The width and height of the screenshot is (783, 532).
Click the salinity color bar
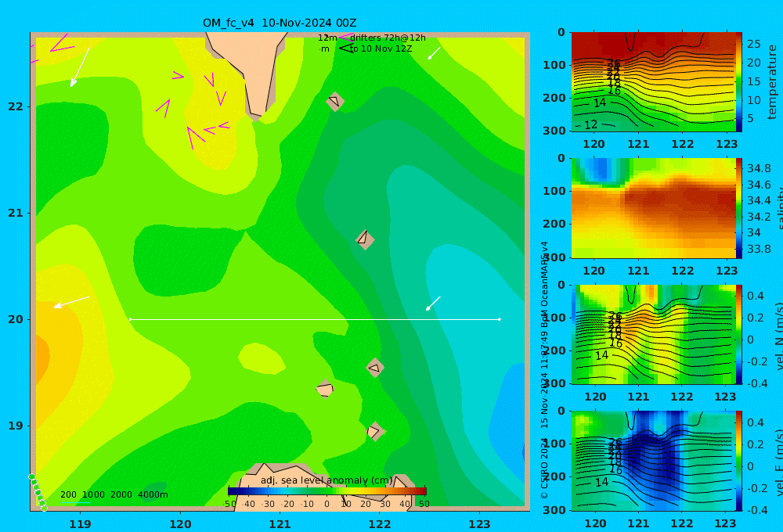(x=739, y=208)
